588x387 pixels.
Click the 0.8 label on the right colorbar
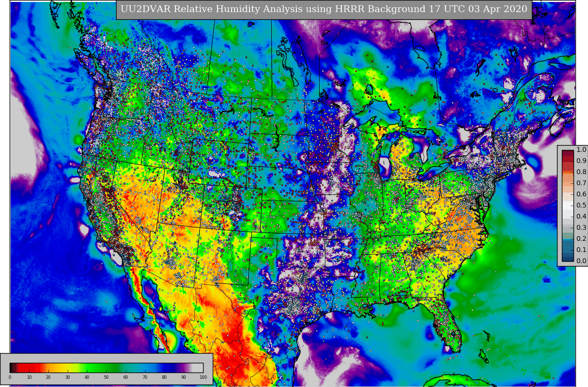point(581,172)
